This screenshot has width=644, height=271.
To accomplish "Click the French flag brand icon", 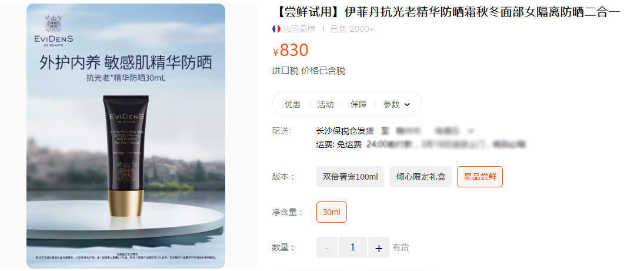I will pos(276,29).
